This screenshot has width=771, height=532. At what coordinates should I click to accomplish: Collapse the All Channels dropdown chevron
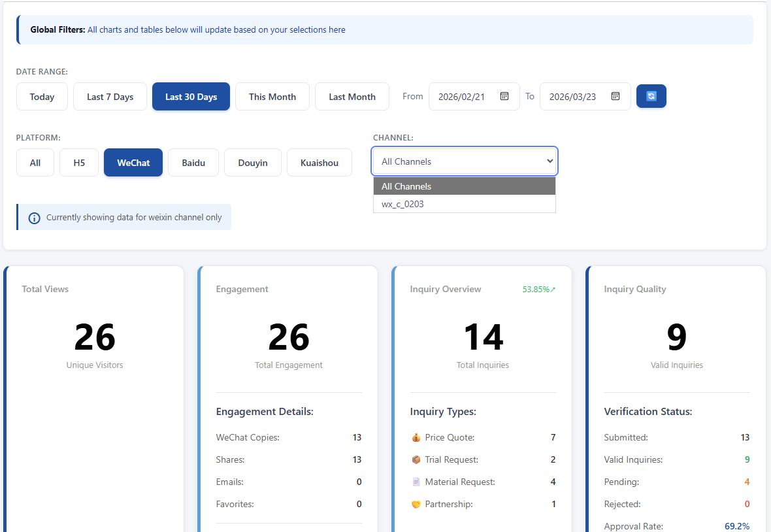coord(550,161)
